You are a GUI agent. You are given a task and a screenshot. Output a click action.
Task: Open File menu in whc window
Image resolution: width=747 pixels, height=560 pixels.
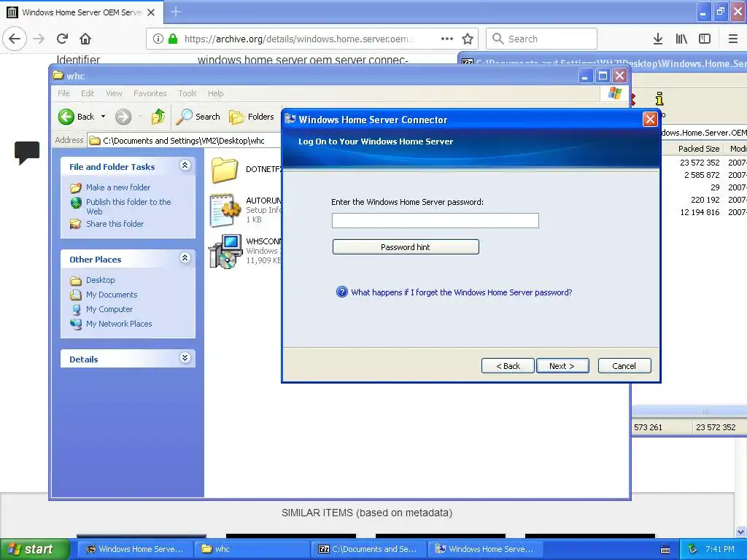(63, 93)
